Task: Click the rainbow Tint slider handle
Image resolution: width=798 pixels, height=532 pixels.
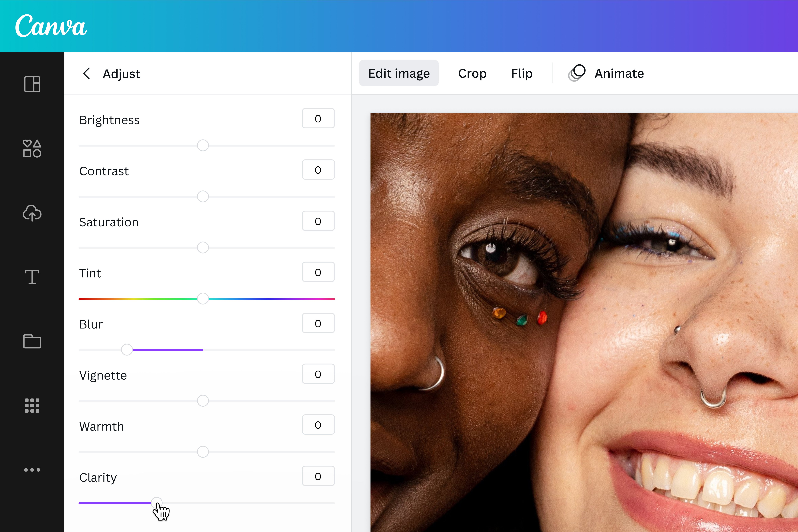Action: tap(203, 299)
